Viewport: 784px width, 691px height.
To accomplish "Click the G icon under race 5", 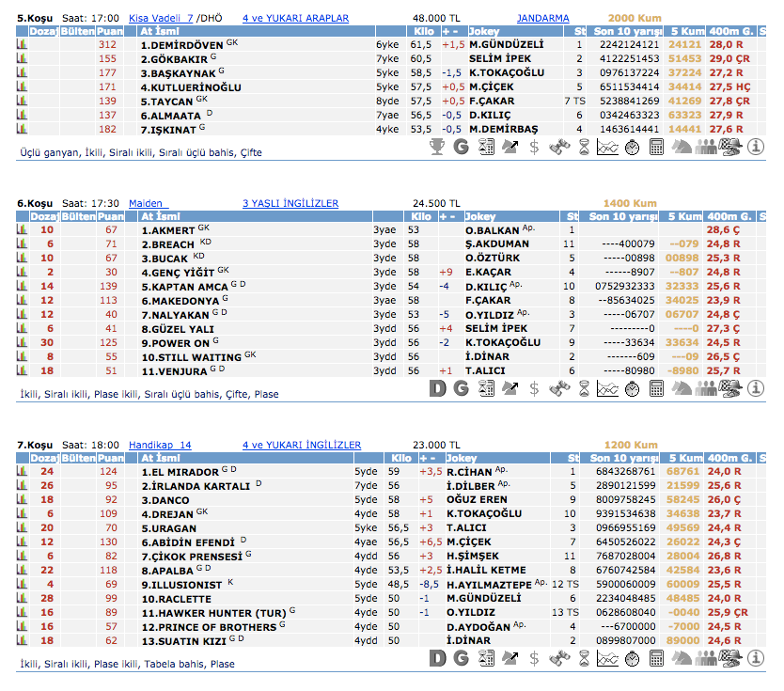I will click(x=461, y=147).
